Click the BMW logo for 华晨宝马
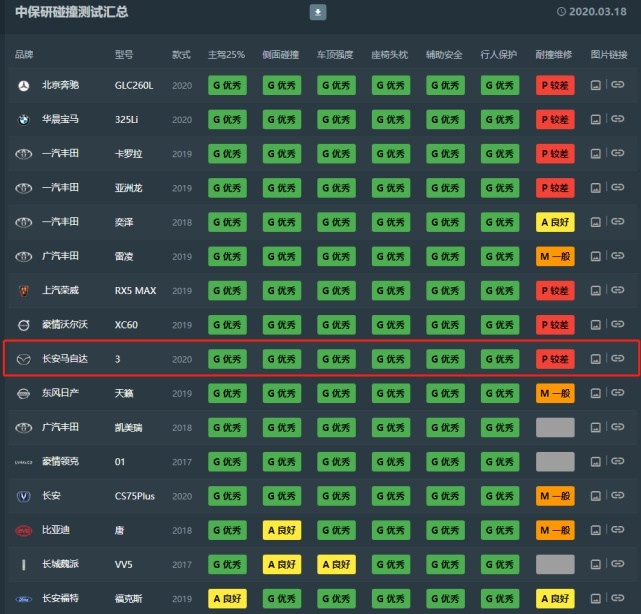The image size is (641, 614). [24, 120]
